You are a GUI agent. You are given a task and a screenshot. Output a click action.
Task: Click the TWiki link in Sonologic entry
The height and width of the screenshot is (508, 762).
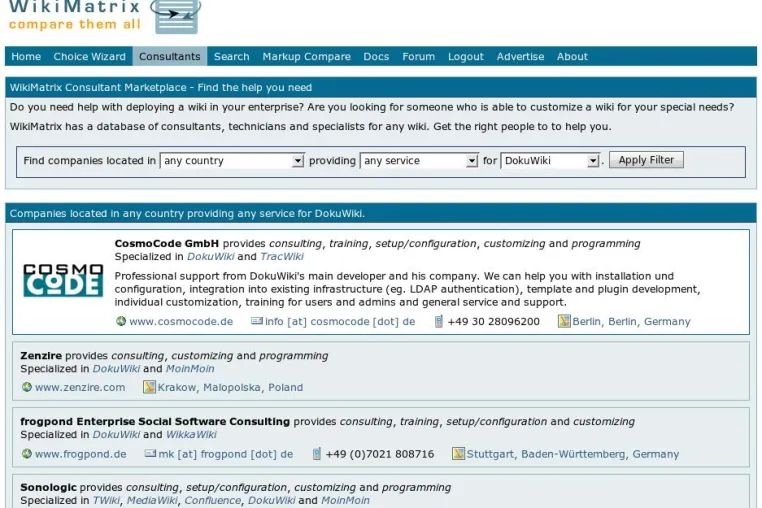click(106, 500)
